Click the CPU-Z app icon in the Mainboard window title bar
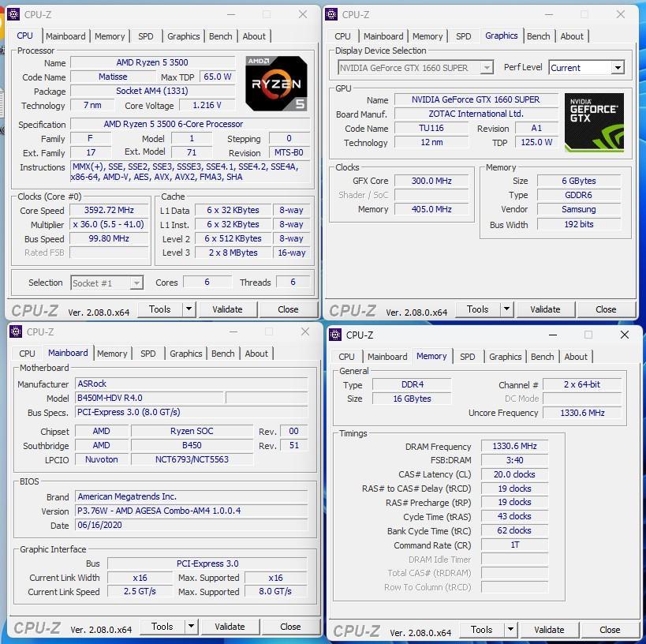The height and width of the screenshot is (644, 646). pos(16,331)
